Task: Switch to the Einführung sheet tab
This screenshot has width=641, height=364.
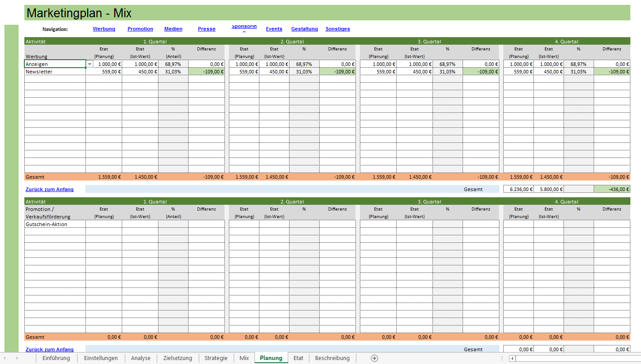Action: (x=56, y=358)
